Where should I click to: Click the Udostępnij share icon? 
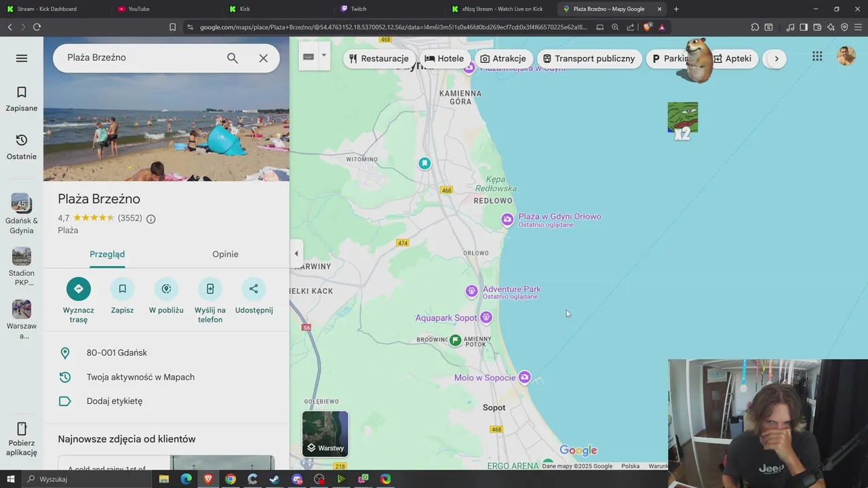pos(254,289)
